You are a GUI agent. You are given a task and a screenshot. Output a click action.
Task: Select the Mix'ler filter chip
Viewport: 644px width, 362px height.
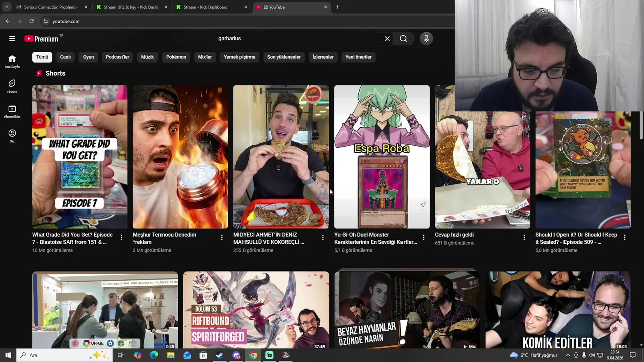point(205,57)
